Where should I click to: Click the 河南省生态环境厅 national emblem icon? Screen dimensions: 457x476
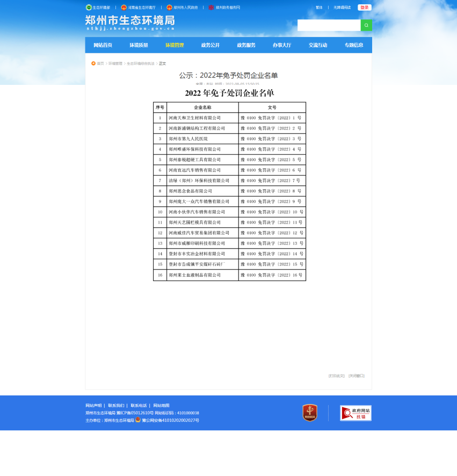[124, 8]
